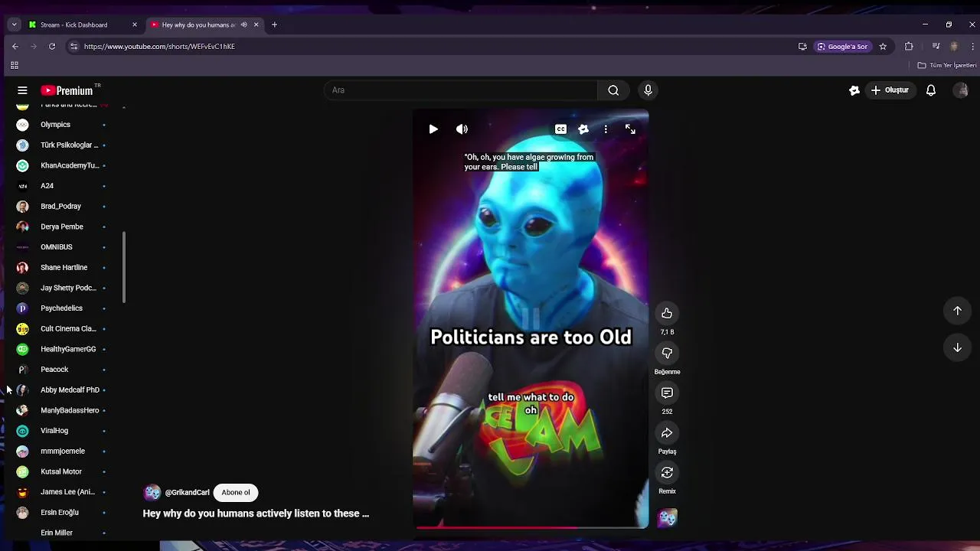Viewport: 980px width, 551px height.
Task: Click the search magnifier button
Action: (613, 90)
